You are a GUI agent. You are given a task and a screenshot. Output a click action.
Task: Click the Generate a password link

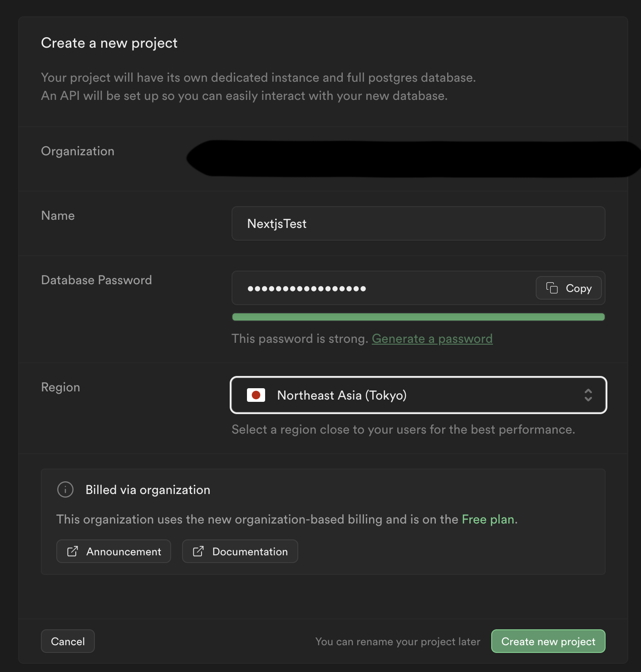coord(432,339)
